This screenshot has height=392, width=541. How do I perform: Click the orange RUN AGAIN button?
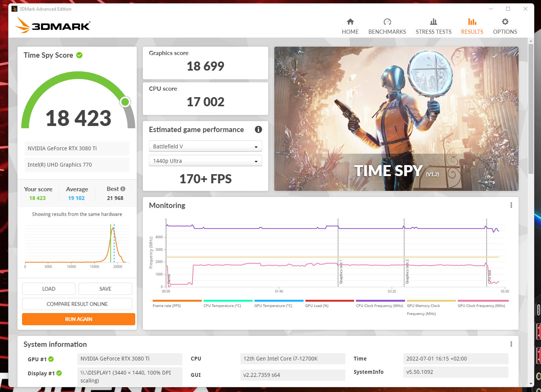pyautogui.click(x=79, y=319)
